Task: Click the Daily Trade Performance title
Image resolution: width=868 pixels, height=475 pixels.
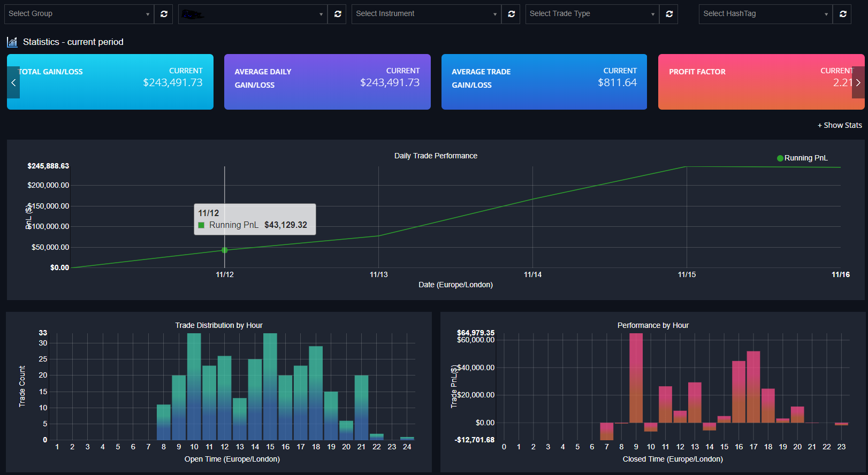Action: click(436, 156)
